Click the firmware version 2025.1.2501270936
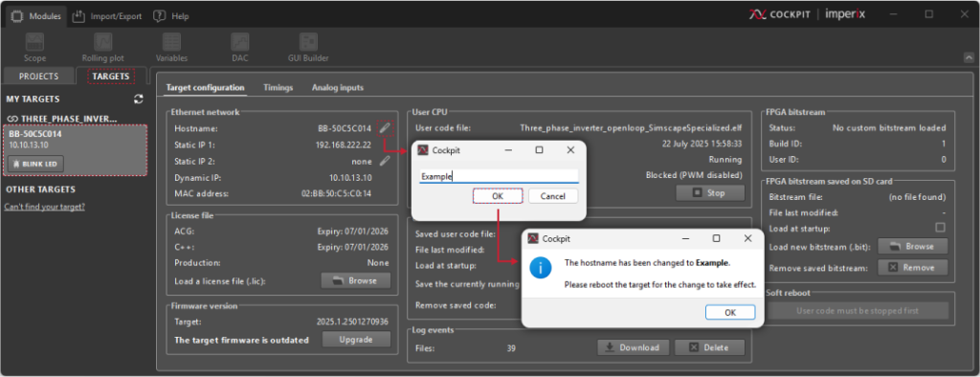 352,322
